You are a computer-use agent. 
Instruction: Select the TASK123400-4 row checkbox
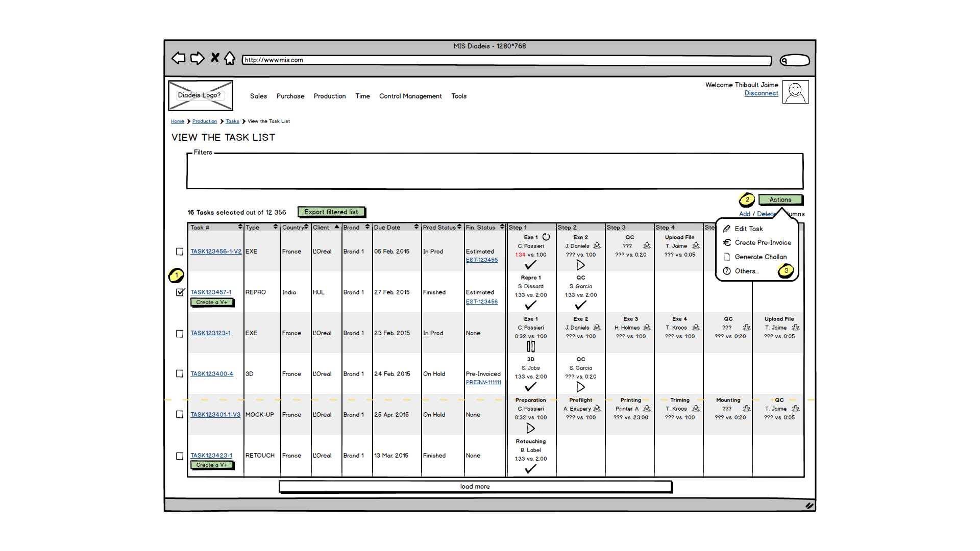click(x=180, y=374)
